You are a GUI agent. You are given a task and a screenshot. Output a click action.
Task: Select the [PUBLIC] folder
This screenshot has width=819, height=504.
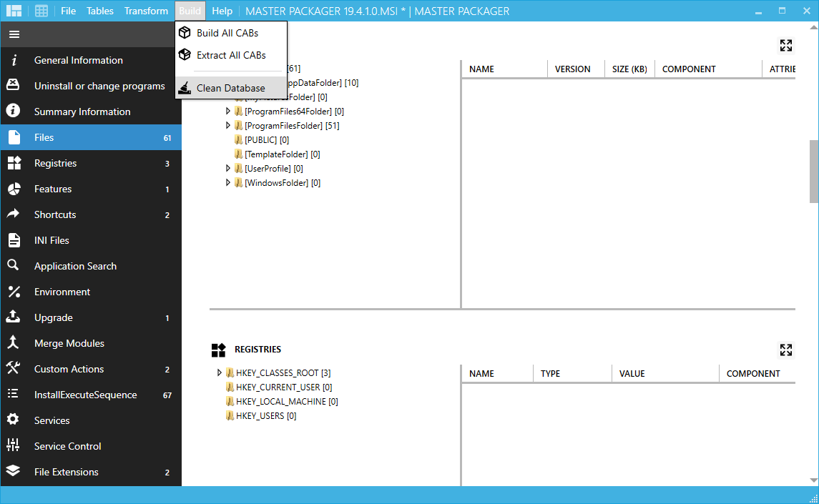262,140
